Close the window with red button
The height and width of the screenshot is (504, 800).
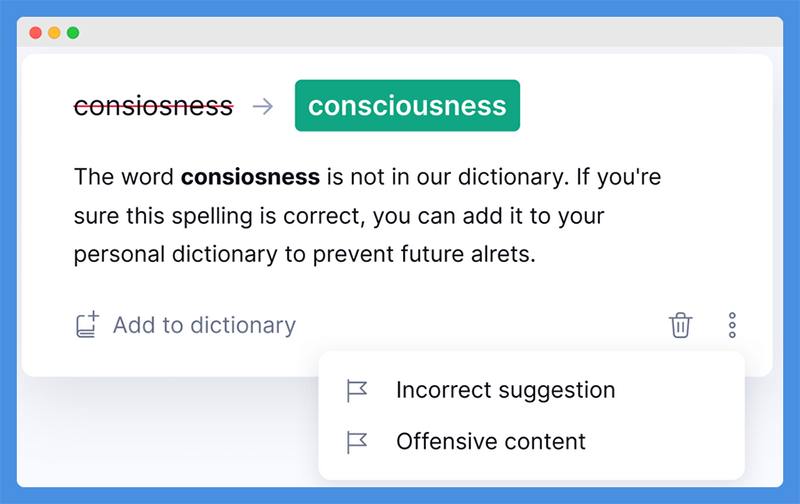pos(36,33)
